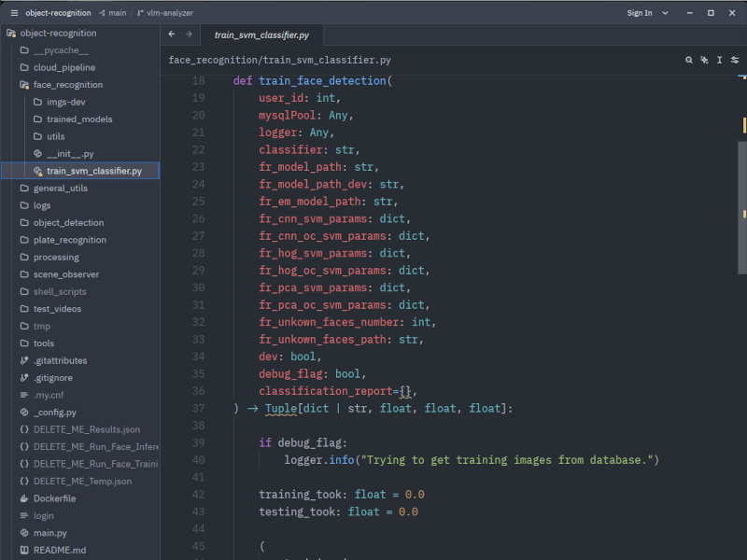747x560 pixels.
Task: Select train_svm_classifier.py in project tree
Action: (80, 171)
